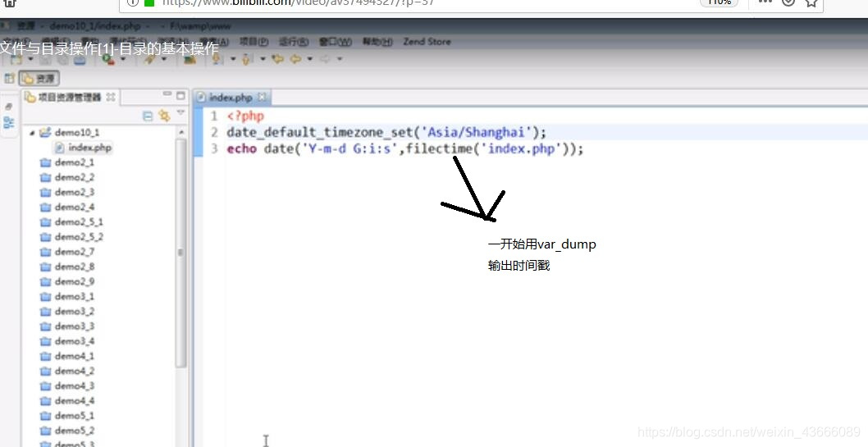Open the Zend Store menu
Viewport: 868px width, 447px height.
(427, 42)
